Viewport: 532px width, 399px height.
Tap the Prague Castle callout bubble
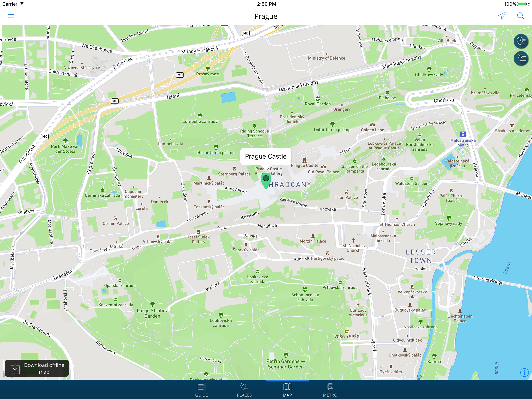click(x=266, y=156)
